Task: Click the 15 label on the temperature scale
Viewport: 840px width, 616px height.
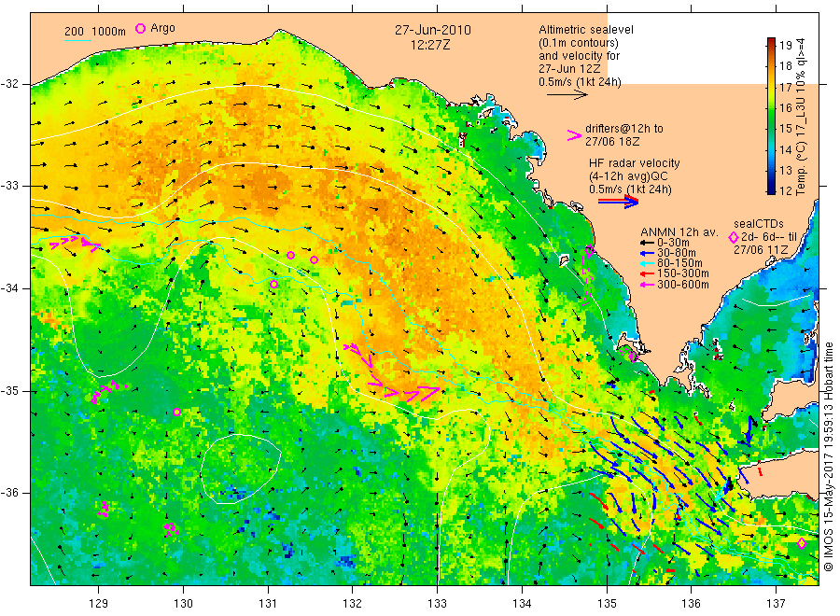Action: pos(786,129)
